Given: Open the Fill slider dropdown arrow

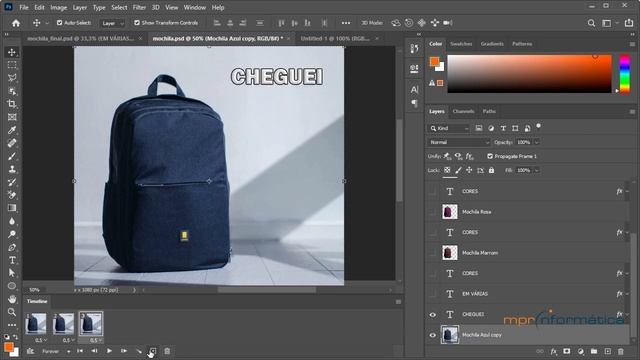Looking at the screenshot, I should coord(537,170).
